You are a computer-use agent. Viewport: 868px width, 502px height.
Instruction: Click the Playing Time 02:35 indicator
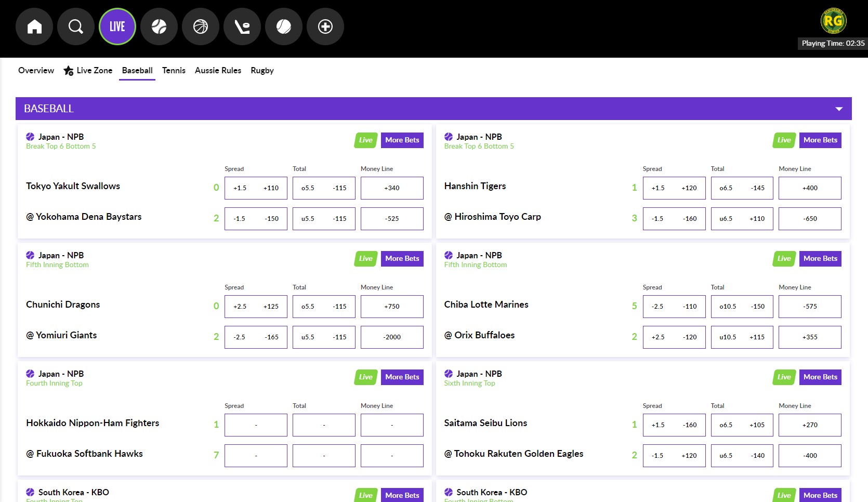pyautogui.click(x=833, y=43)
